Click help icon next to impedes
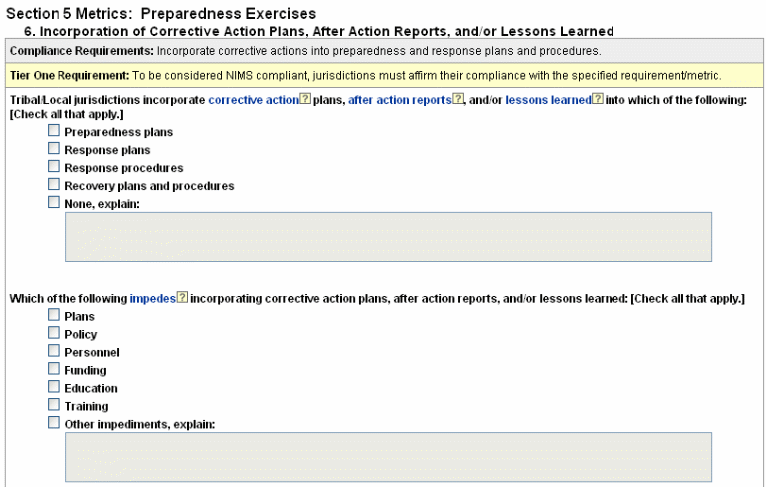766x487 pixels. 183,298
